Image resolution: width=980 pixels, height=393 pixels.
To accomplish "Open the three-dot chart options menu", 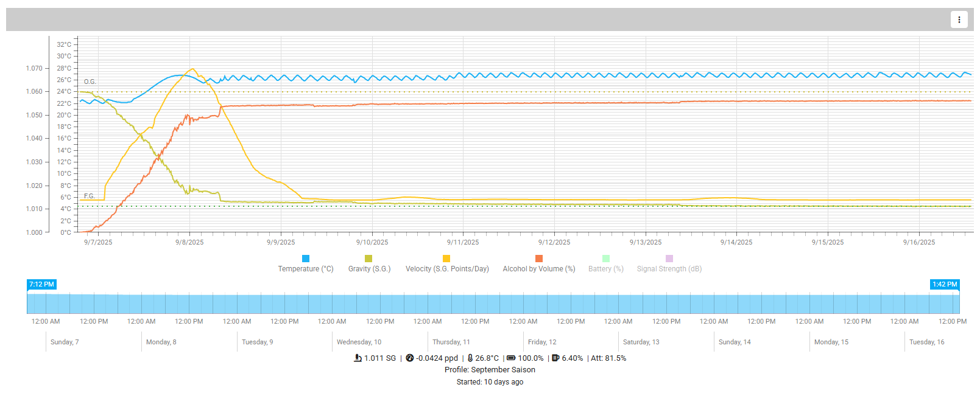I will [x=959, y=19].
